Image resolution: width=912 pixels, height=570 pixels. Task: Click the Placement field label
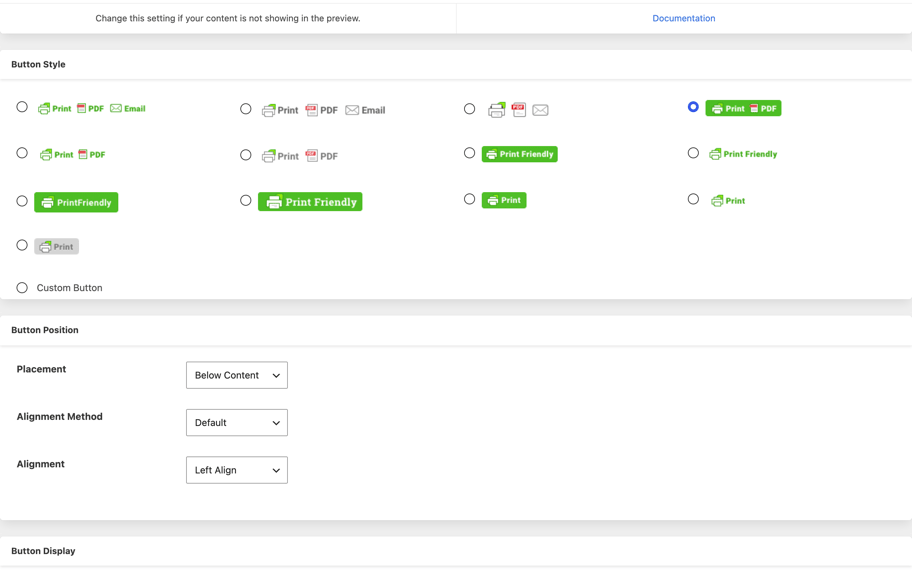pos(41,369)
